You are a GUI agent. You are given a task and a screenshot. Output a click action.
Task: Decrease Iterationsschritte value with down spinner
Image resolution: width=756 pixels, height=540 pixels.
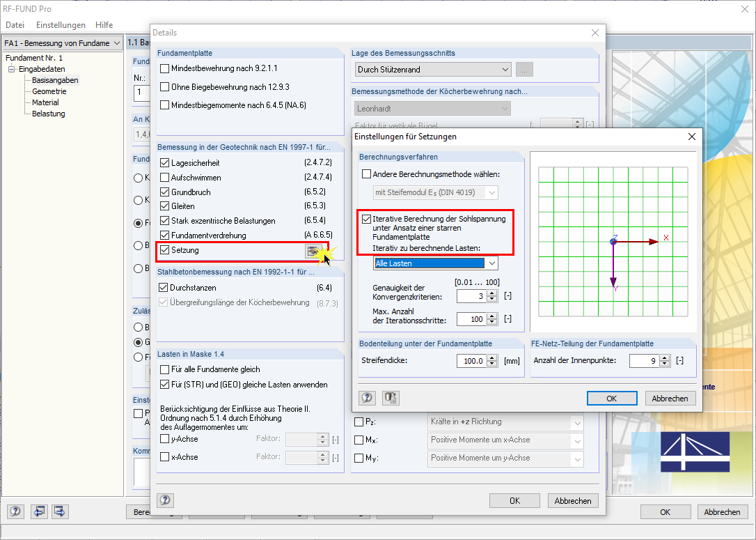[491, 322]
